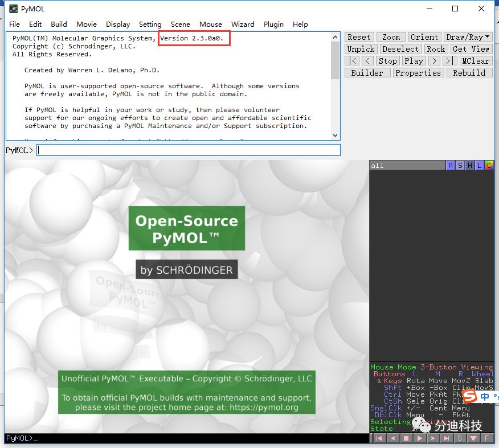The image size is (499, 448).
Task: Maximize the PyMOL window
Action: tap(455, 9)
